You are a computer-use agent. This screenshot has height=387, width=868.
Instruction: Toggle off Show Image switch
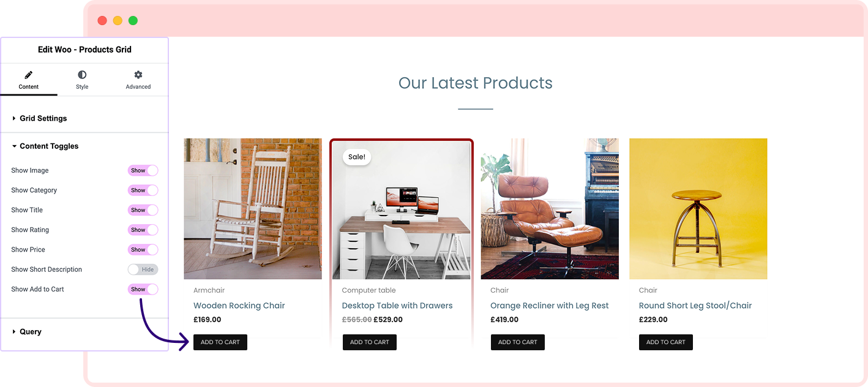[143, 170]
